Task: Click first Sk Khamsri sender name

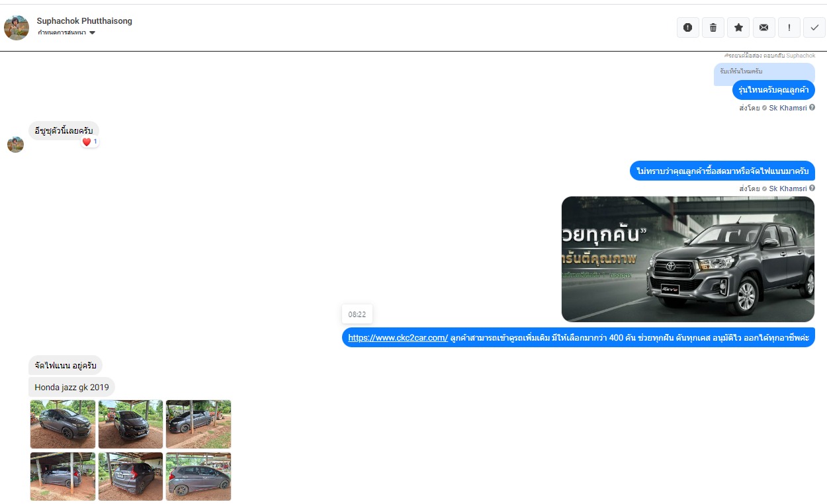Action: pos(787,108)
